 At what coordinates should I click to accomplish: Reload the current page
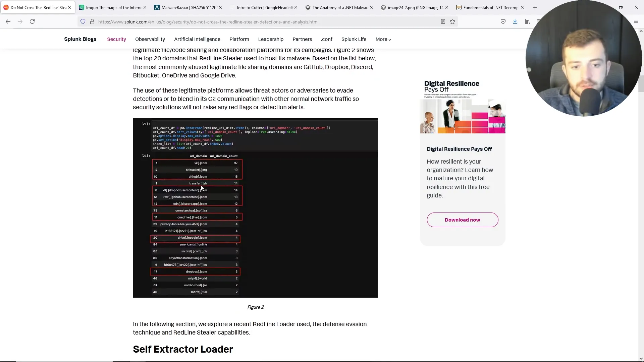32,22
